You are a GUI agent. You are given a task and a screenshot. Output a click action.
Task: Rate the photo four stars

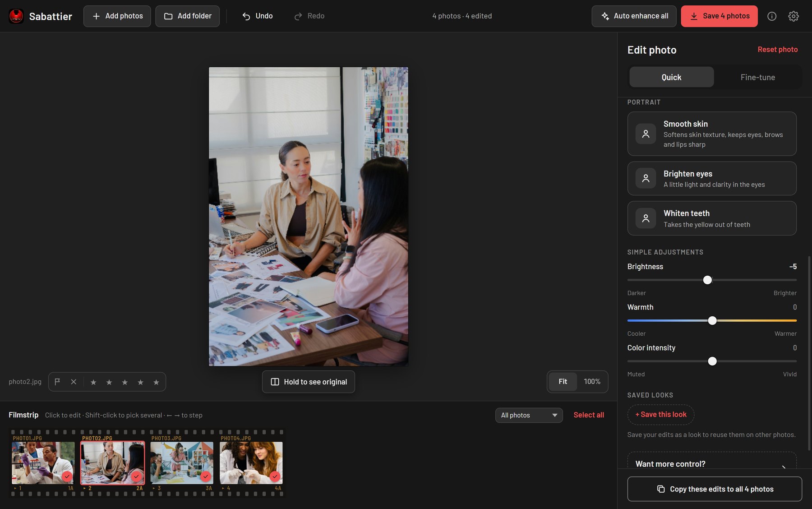(141, 382)
